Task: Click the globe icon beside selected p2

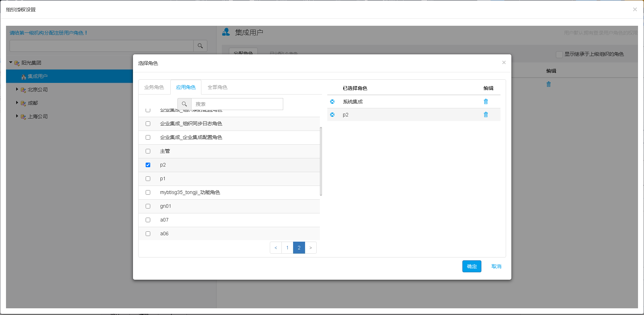Action: [332, 115]
